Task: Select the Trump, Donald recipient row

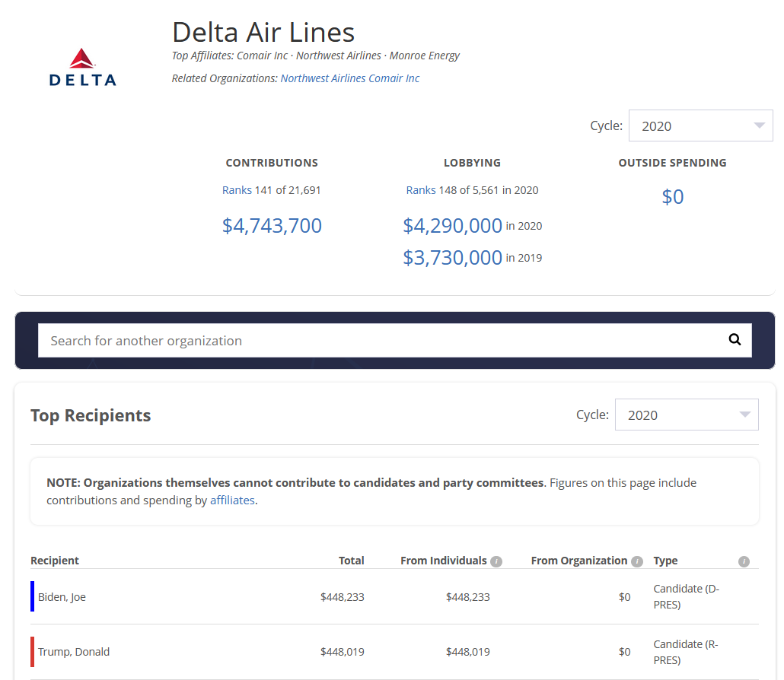Action: pyautogui.click(x=394, y=652)
